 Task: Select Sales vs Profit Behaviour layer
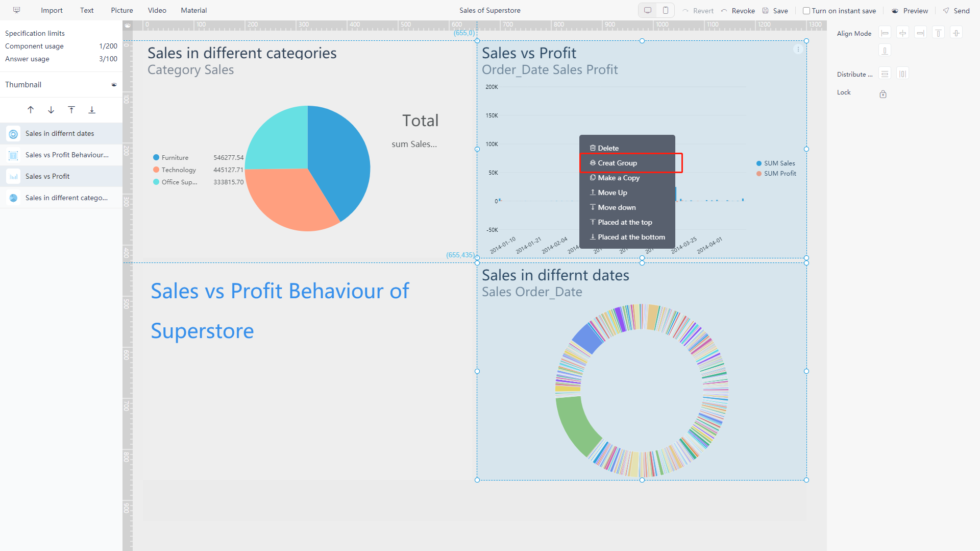(61, 155)
